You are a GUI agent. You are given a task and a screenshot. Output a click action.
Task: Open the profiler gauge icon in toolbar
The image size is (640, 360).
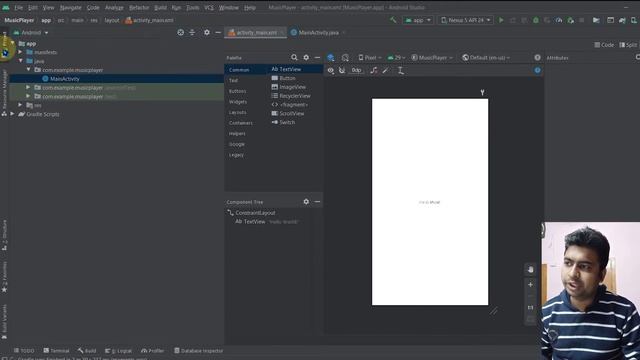pyautogui.click(x=559, y=20)
